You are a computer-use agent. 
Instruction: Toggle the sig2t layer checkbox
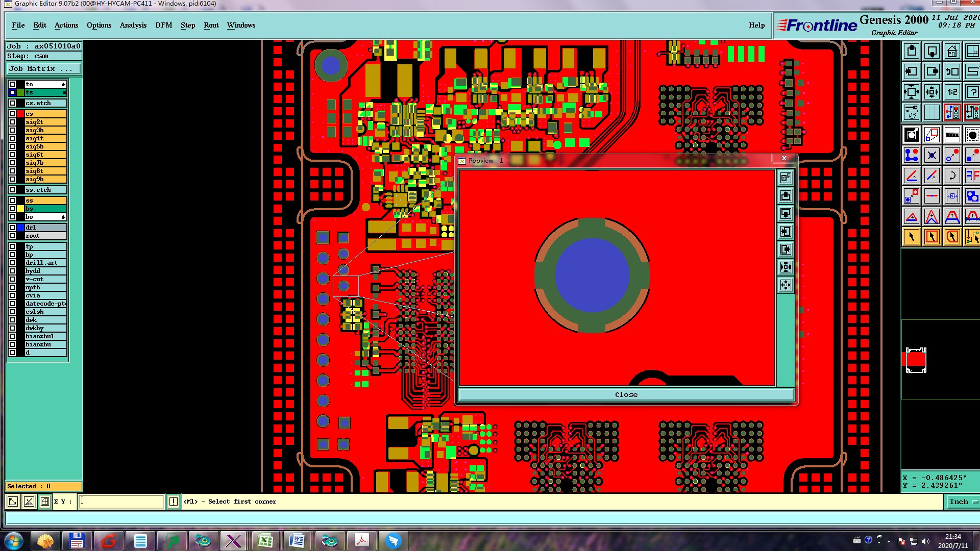coord(12,122)
